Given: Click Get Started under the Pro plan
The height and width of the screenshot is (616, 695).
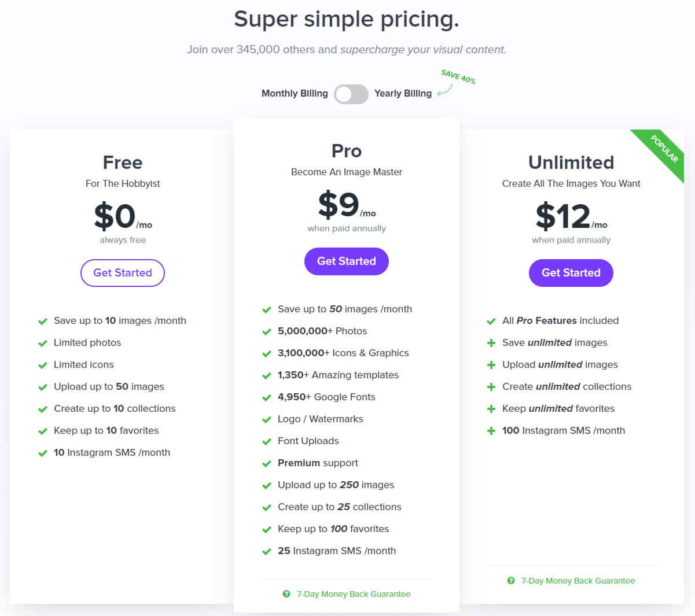Looking at the screenshot, I should pyautogui.click(x=347, y=261).
